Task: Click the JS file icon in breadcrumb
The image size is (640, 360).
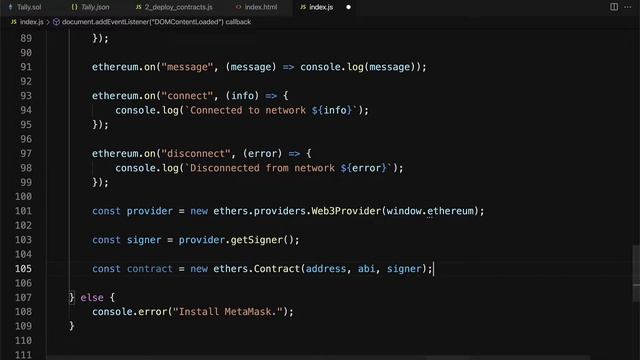Action: (14, 22)
